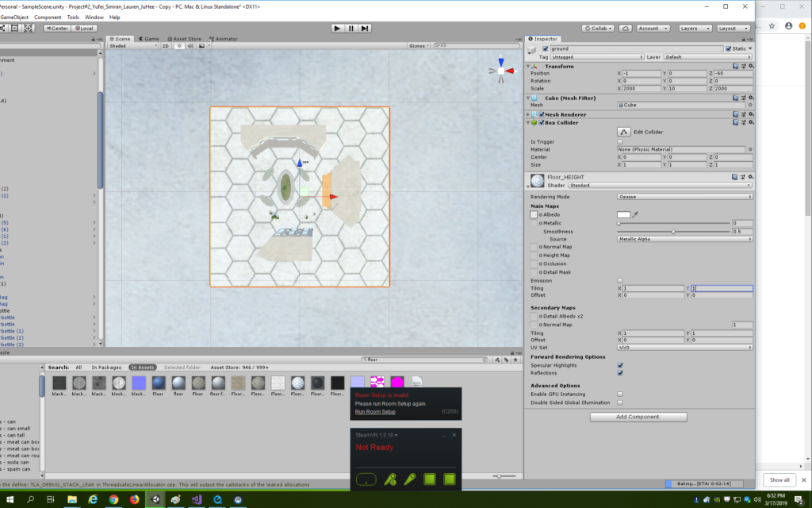Image resolution: width=812 pixels, height=508 pixels.
Task: Open the Window menu
Action: point(94,17)
